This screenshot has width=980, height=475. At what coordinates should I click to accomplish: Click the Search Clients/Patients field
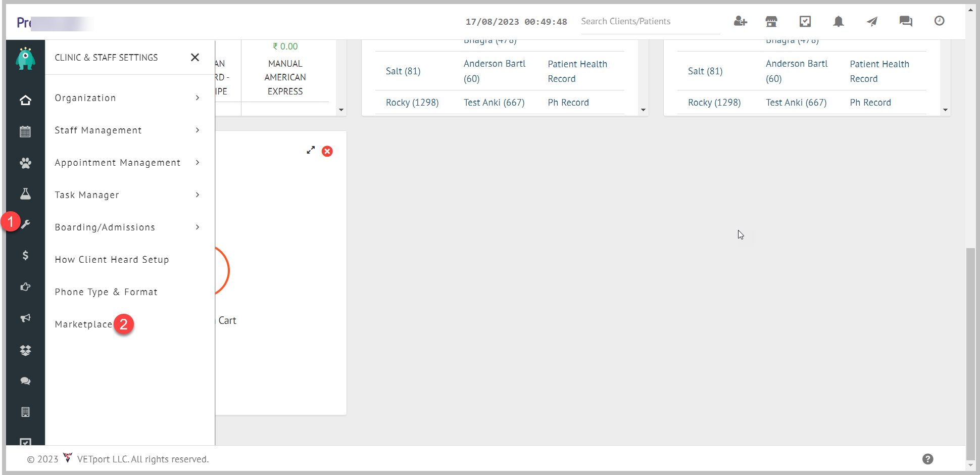pos(650,21)
